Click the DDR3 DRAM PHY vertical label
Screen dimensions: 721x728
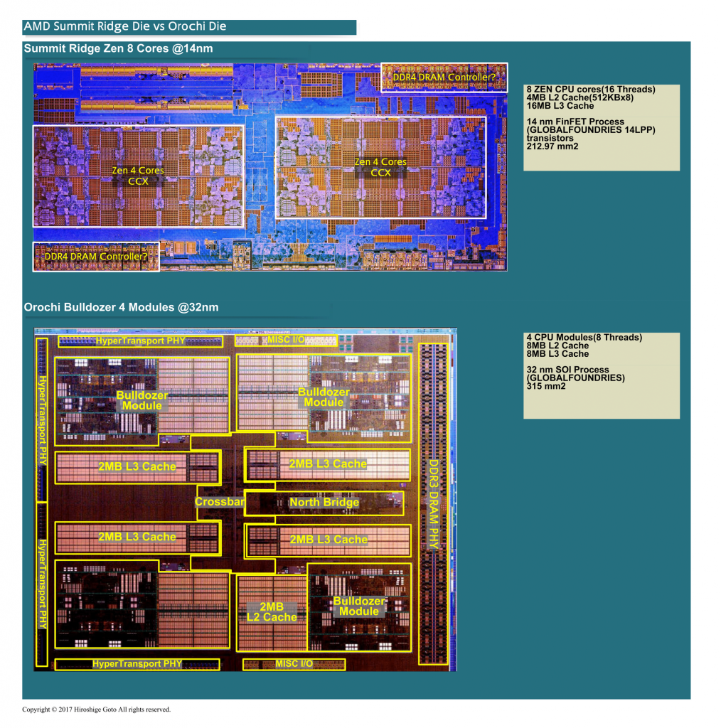pyautogui.click(x=433, y=504)
